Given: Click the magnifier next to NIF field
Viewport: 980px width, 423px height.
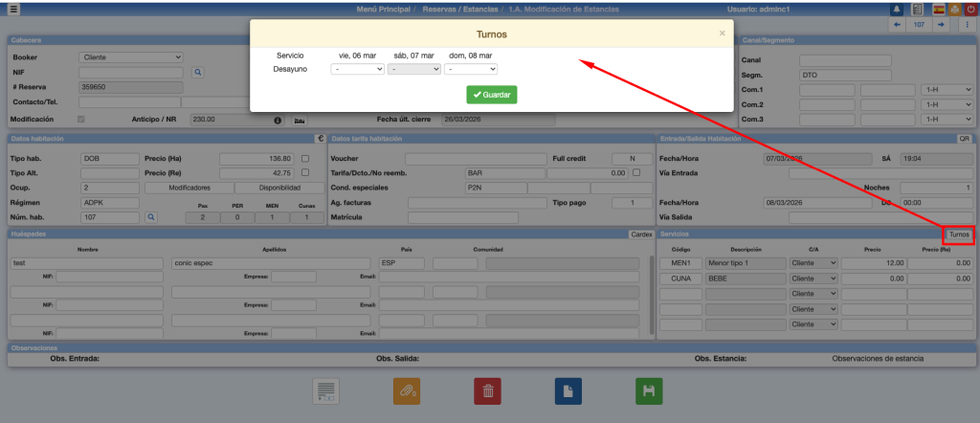Looking at the screenshot, I should click(198, 72).
